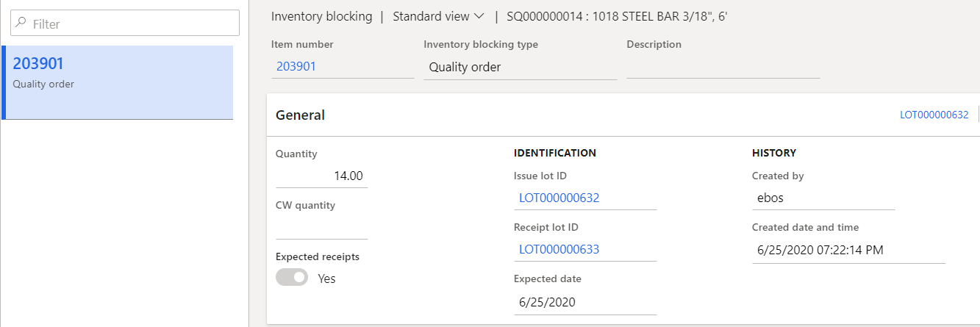Click the Created date and time field

(x=848, y=250)
